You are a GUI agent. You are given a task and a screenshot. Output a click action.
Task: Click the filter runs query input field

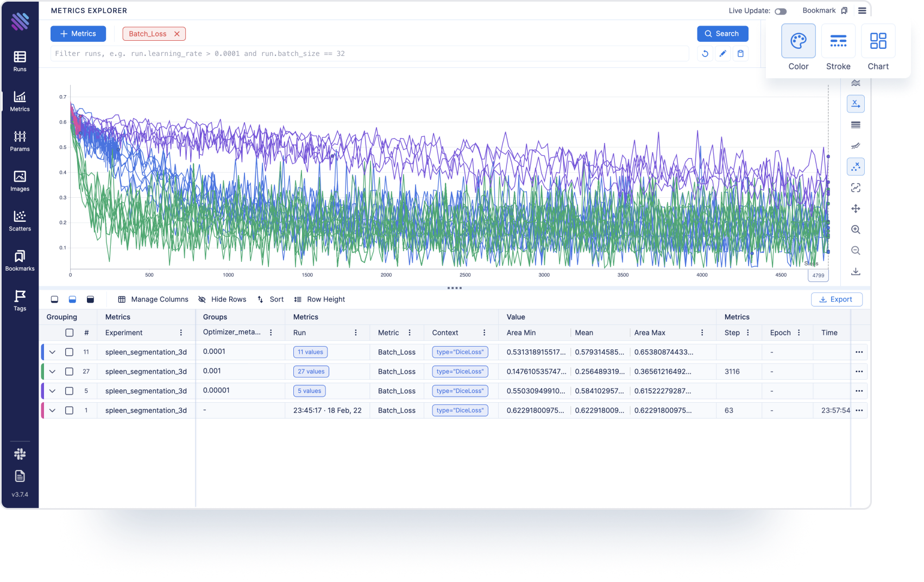pyautogui.click(x=369, y=54)
